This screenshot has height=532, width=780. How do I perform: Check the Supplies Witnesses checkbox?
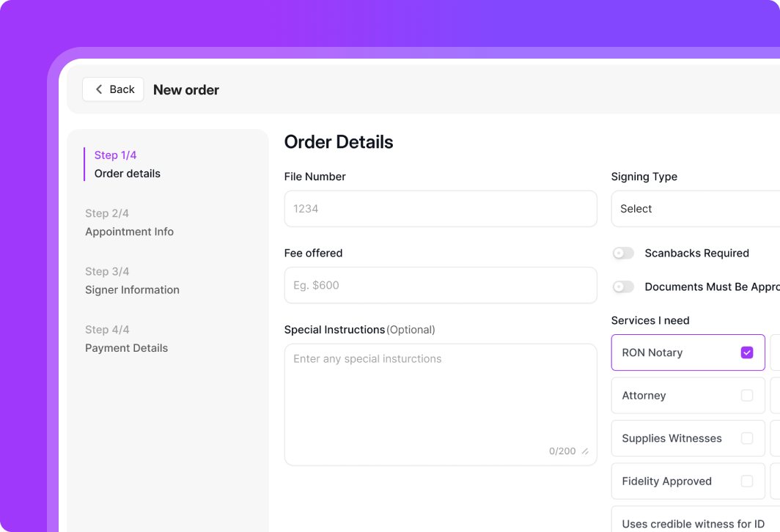(x=747, y=438)
